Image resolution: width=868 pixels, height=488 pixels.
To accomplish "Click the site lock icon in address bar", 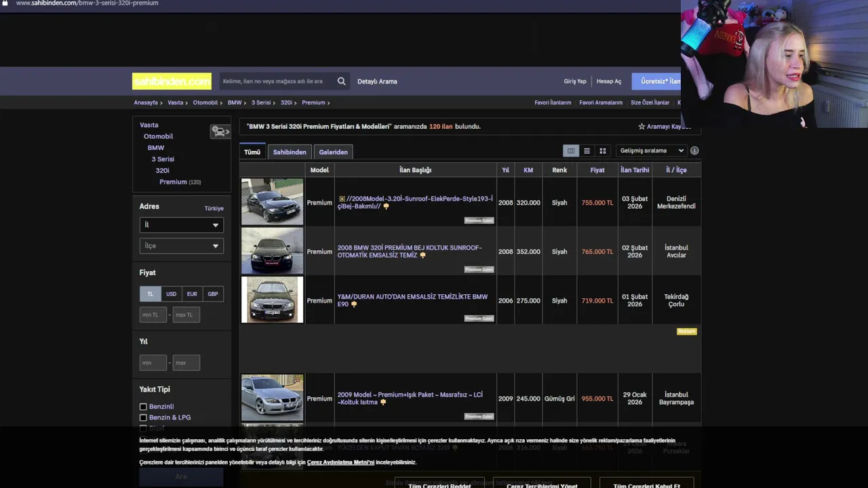I will pos(5,3).
